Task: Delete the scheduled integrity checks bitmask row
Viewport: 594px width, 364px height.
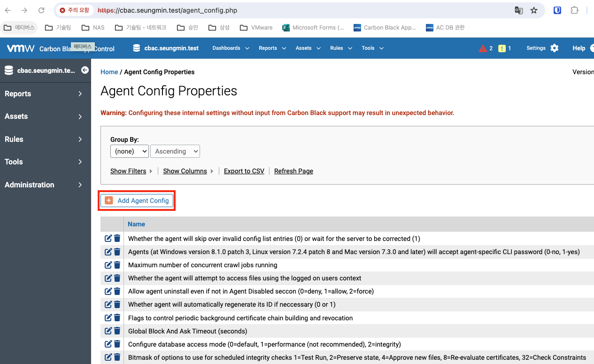Action: (x=117, y=357)
